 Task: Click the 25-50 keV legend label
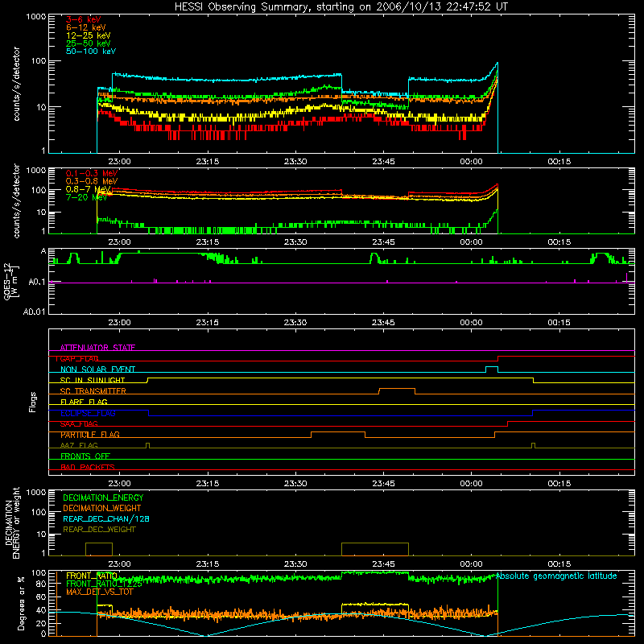[x=89, y=43]
